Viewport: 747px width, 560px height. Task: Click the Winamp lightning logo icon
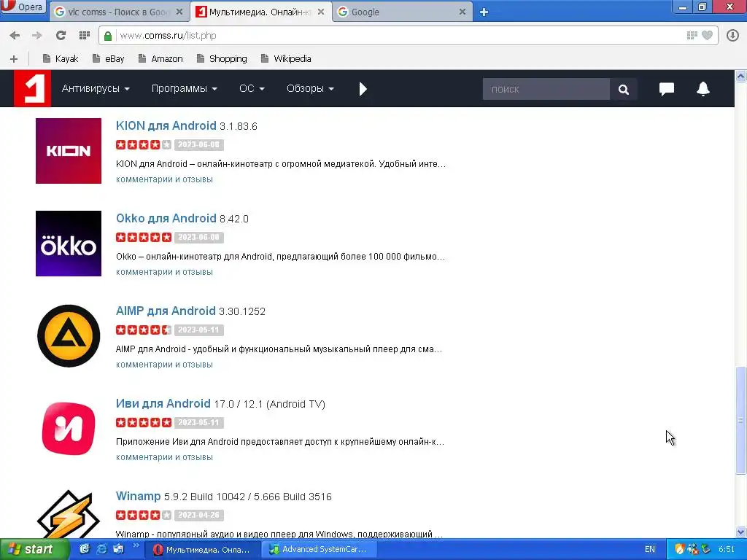(69, 514)
